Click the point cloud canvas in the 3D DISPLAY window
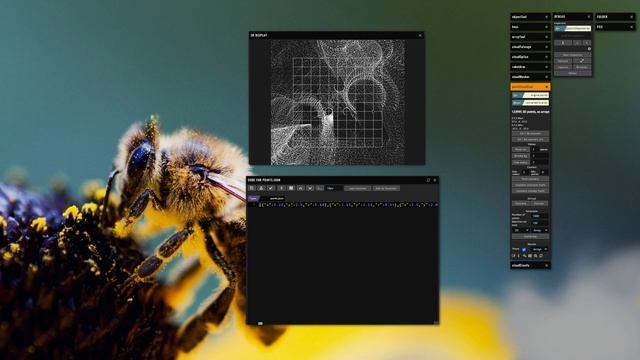This screenshot has height=360, width=640. 338,102
